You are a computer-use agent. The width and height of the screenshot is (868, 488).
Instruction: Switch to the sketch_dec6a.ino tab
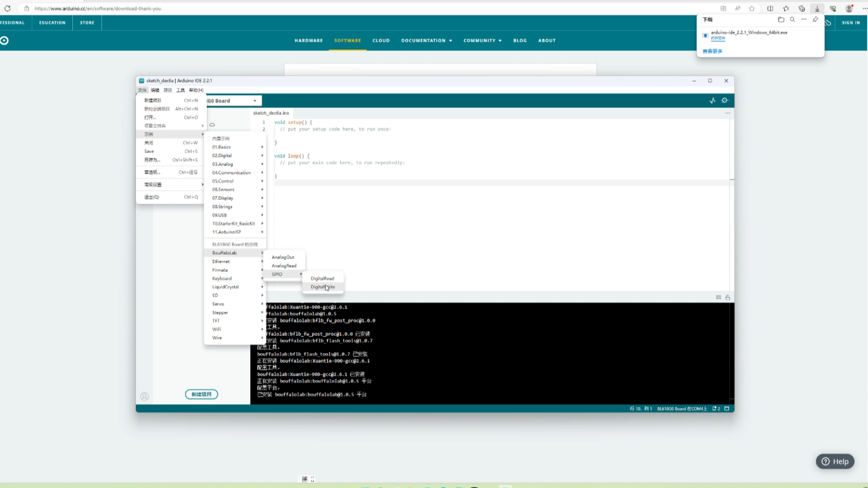(x=271, y=113)
